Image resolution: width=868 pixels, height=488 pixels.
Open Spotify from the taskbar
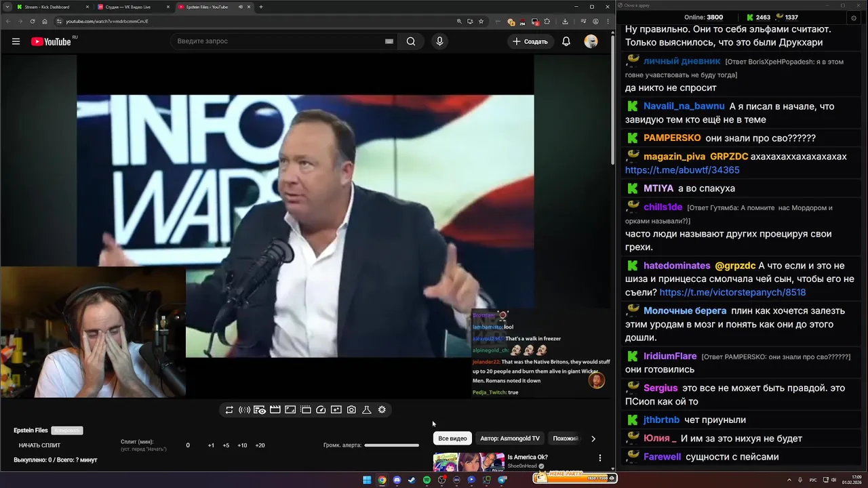coord(427,480)
